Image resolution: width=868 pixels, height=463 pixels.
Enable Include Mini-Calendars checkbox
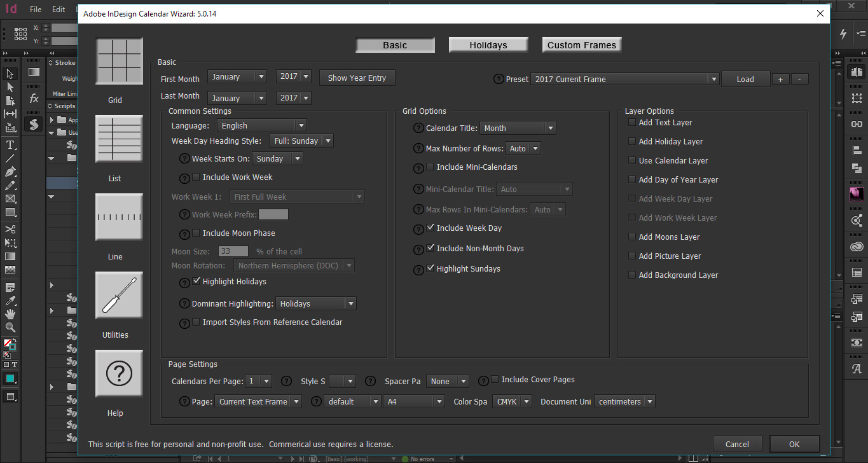click(430, 167)
